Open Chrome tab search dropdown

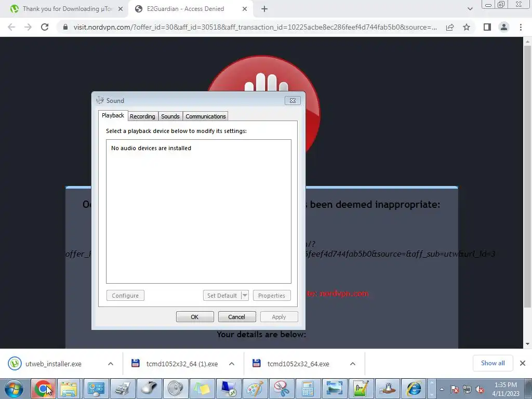(x=470, y=9)
